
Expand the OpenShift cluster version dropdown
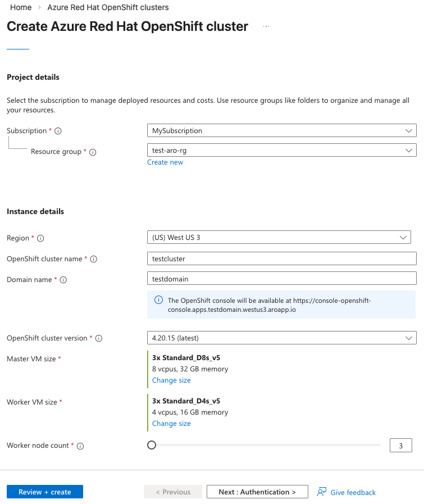[x=281, y=338]
